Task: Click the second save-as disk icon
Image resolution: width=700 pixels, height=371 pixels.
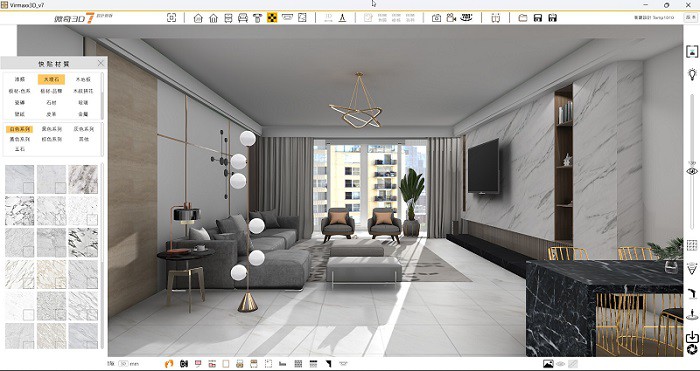Action: [552, 18]
